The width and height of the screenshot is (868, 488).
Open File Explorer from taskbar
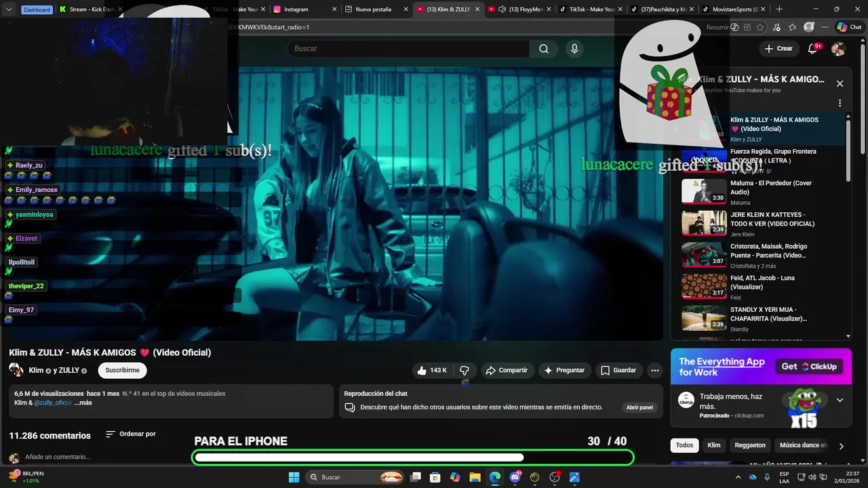[475, 477]
